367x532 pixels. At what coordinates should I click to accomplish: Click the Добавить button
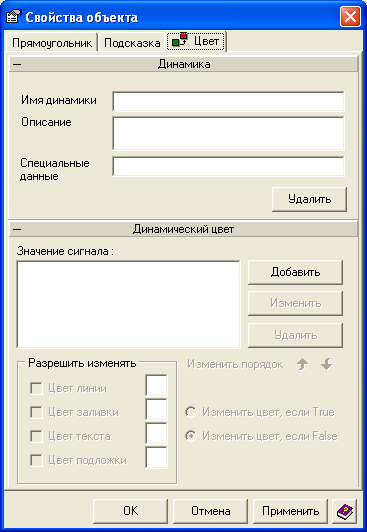click(295, 272)
